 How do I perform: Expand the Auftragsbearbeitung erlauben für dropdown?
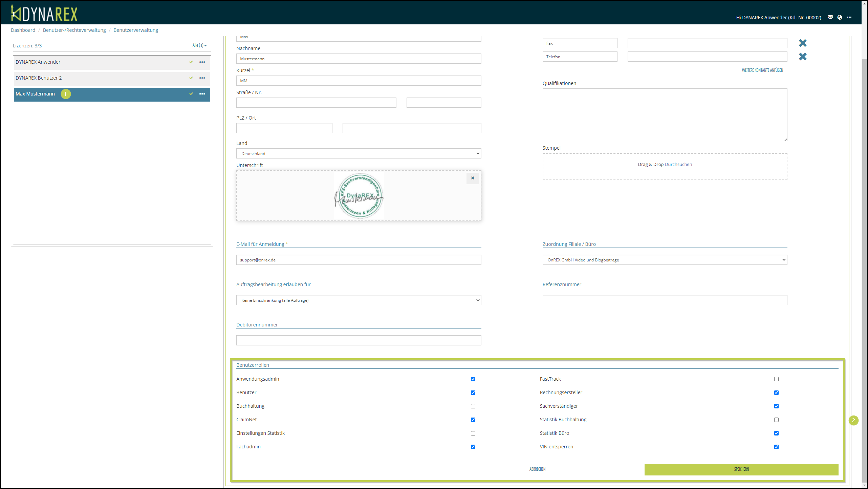click(x=359, y=300)
